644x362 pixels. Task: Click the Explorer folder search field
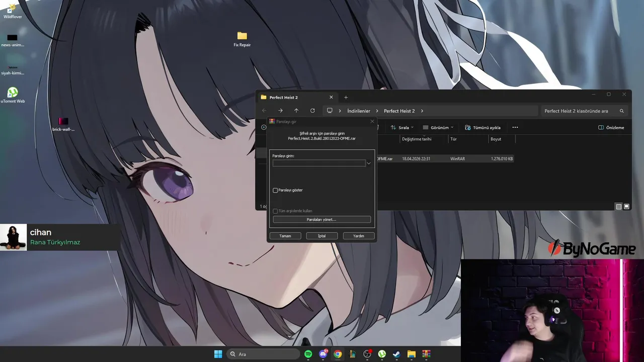tap(585, 111)
